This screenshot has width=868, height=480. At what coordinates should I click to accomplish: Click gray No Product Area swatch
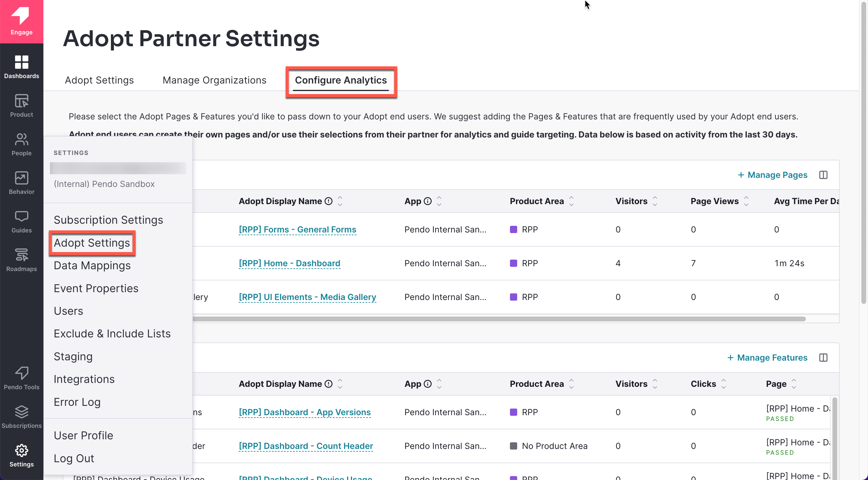(x=513, y=446)
